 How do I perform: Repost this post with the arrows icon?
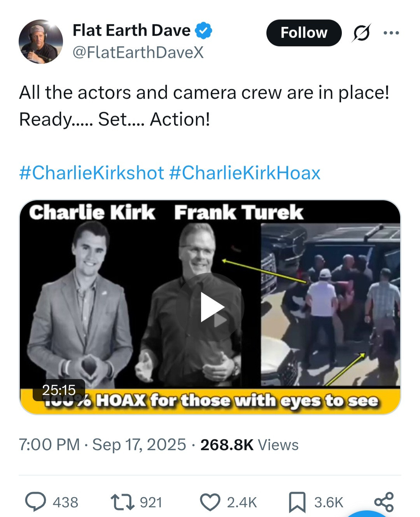121,501
